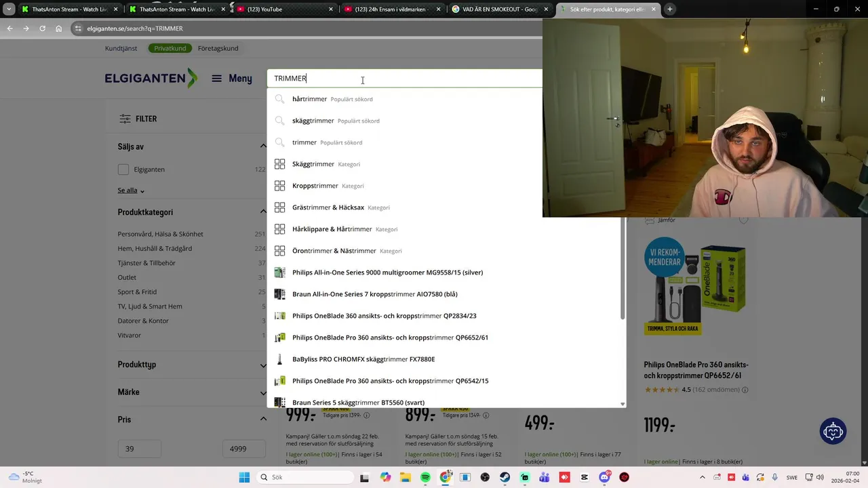Collapse the Pris filter section
This screenshot has width=868, height=488.
(x=263, y=420)
